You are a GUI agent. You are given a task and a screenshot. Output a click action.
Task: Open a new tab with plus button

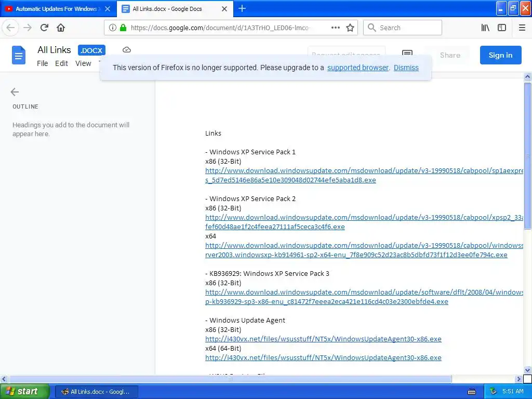click(242, 8)
